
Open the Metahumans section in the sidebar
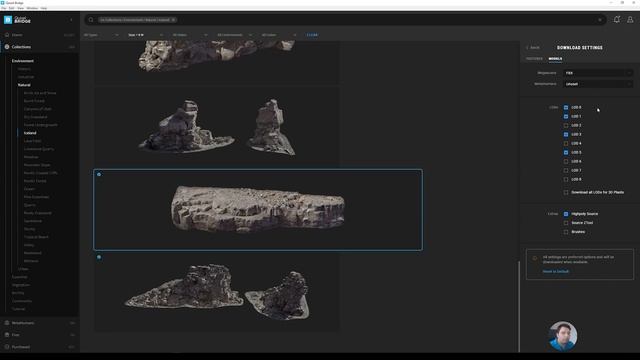pos(40,323)
